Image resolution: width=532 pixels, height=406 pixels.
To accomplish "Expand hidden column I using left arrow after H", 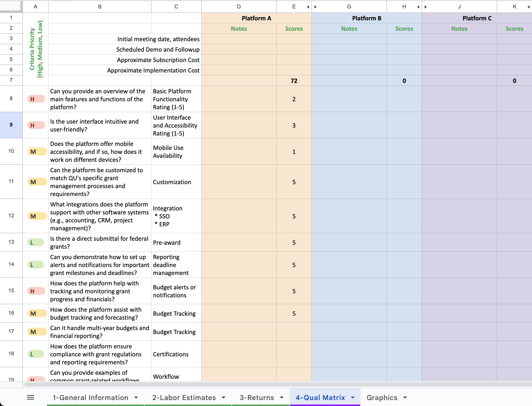I will click(418, 7).
